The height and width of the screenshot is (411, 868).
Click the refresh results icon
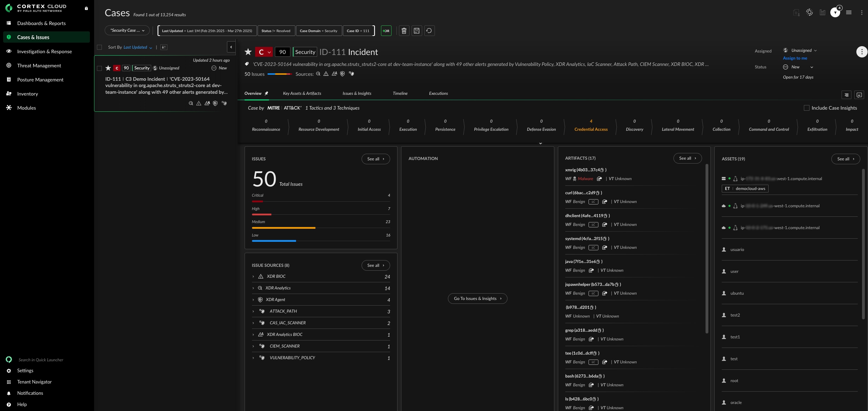coord(429,31)
